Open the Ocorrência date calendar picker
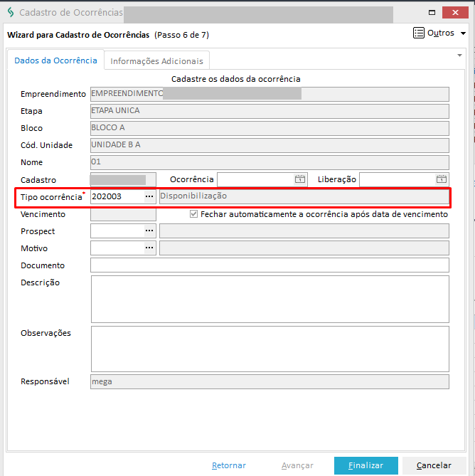This screenshot has height=476, width=475. pyautogui.click(x=299, y=179)
